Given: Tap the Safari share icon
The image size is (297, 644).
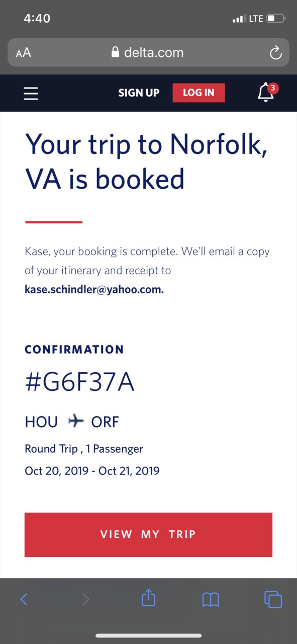Looking at the screenshot, I should point(148,598).
